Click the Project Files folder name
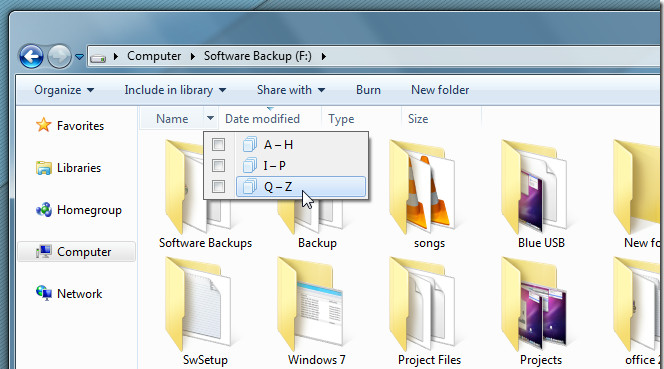 (x=429, y=360)
